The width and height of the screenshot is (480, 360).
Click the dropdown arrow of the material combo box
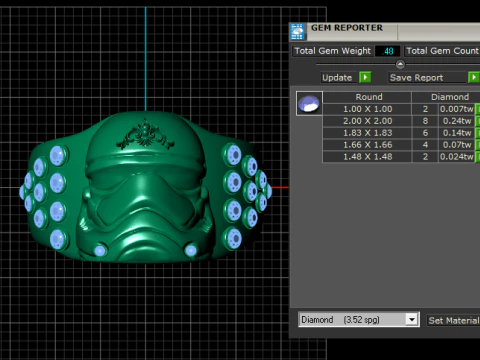click(412, 320)
